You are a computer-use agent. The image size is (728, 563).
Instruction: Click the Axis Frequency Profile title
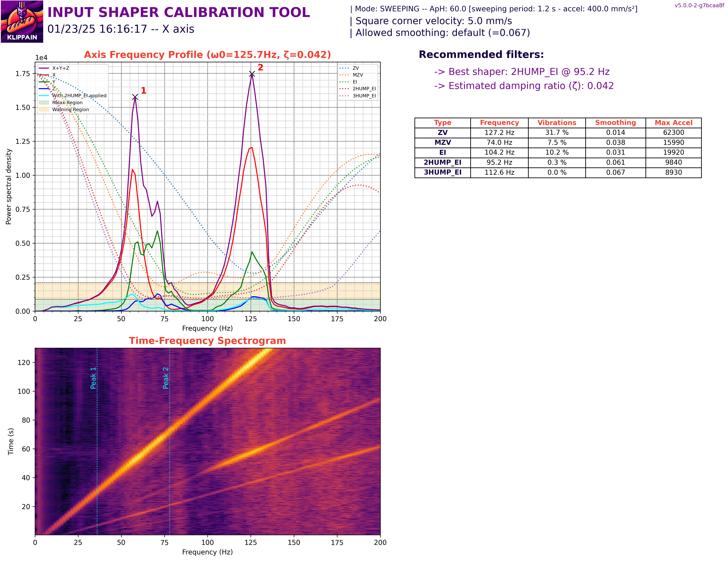(x=207, y=55)
